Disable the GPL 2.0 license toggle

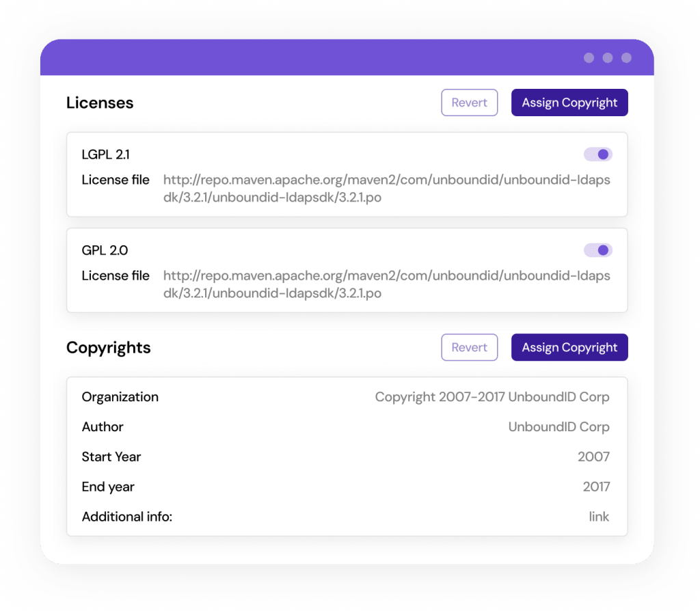597,250
